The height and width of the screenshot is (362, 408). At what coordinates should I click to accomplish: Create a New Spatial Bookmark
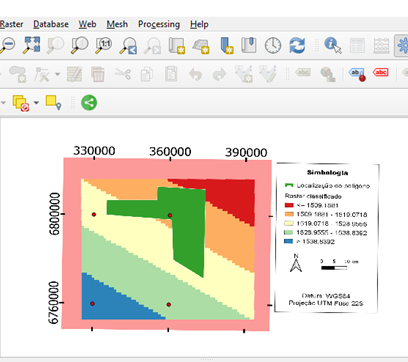tap(227, 45)
